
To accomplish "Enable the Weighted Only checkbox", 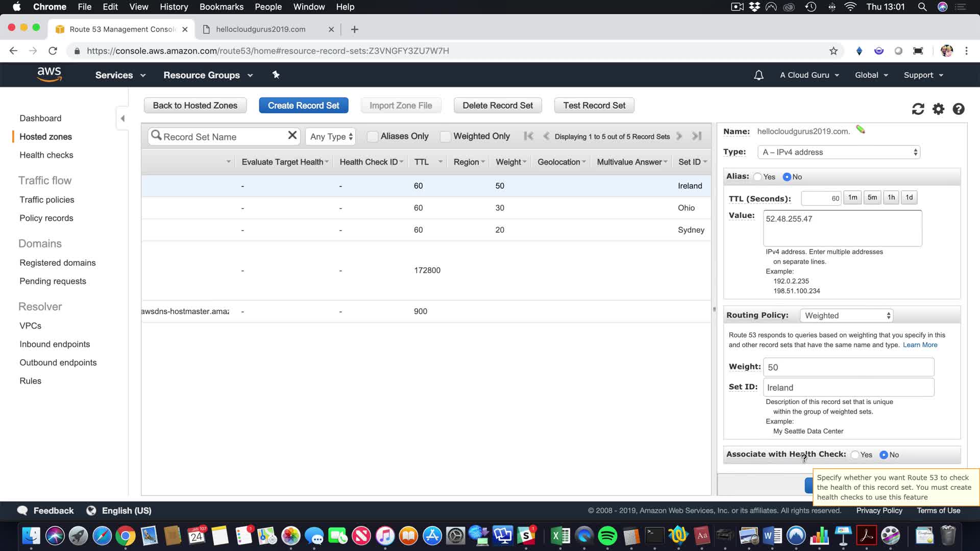I will click(x=446, y=136).
